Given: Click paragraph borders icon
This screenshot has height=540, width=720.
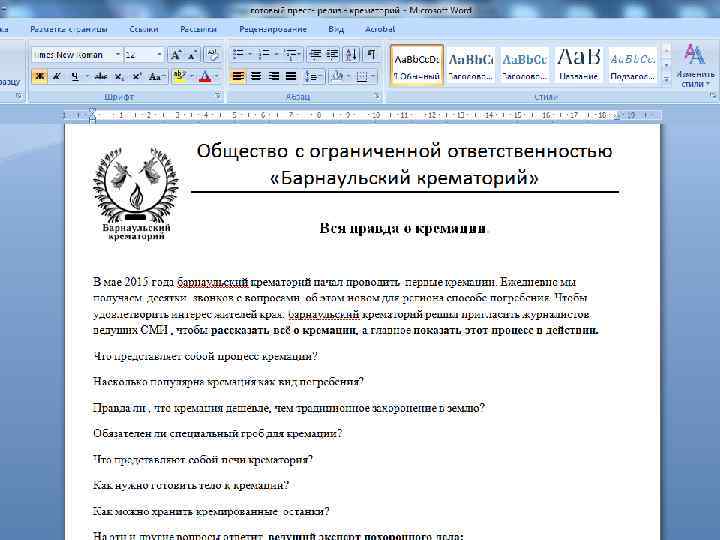Looking at the screenshot, I should [362, 76].
